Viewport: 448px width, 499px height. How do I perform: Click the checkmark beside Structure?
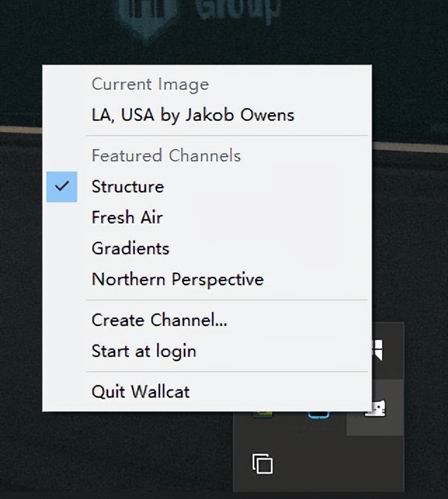point(62,186)
